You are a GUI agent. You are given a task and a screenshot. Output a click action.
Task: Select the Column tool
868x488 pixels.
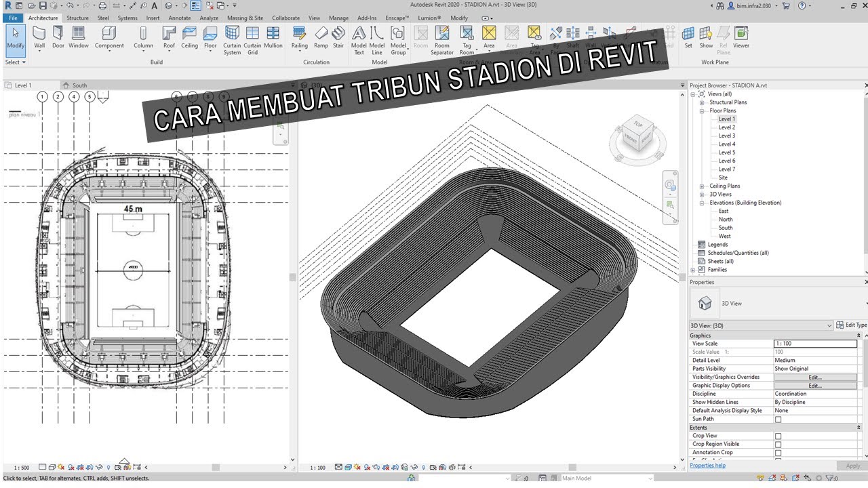tap(143, 38)
